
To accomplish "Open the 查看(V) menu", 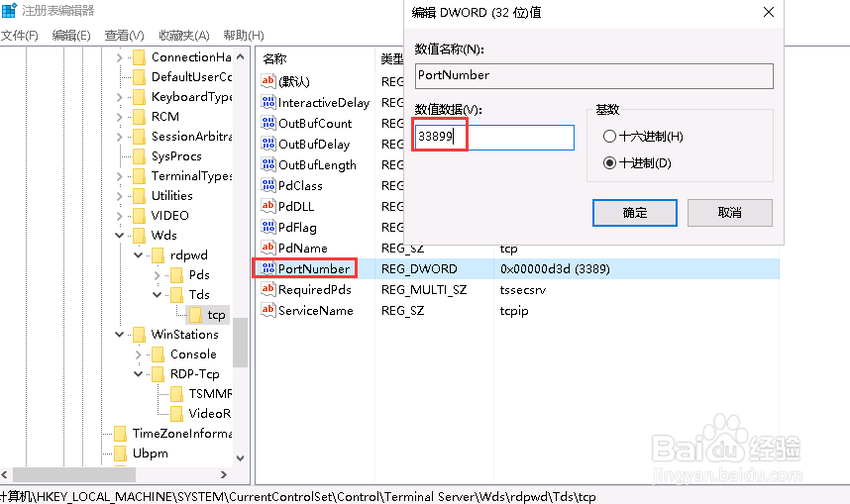I will (x=124, y=36).
